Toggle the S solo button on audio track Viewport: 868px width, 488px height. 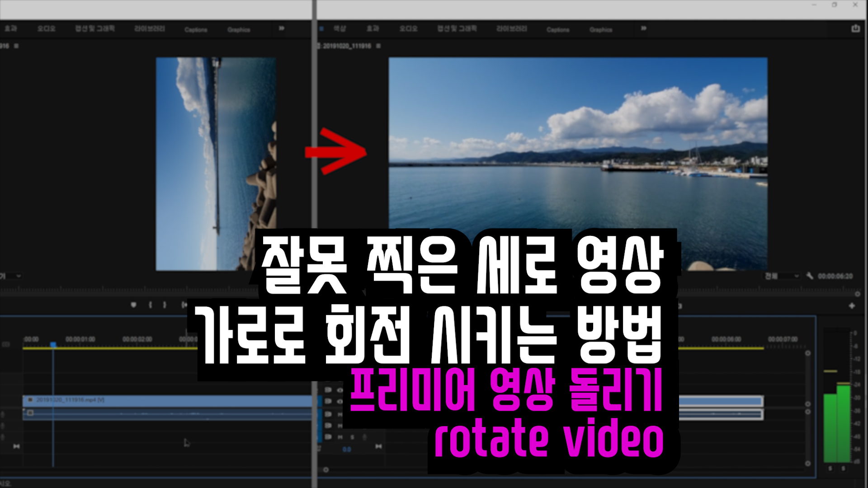point(352,437)
